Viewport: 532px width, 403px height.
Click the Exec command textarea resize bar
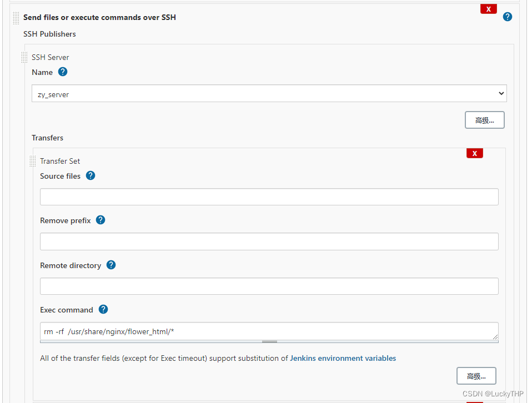[269, 341]
